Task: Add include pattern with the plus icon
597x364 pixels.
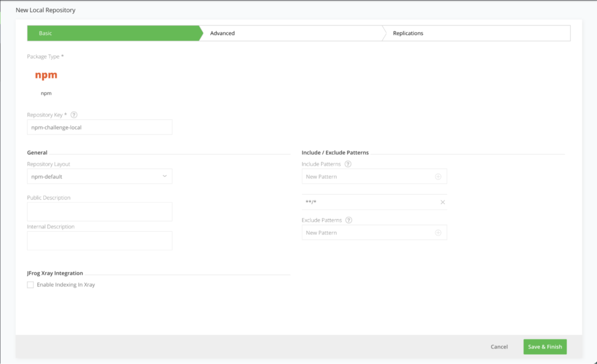Action: point(438,176)
